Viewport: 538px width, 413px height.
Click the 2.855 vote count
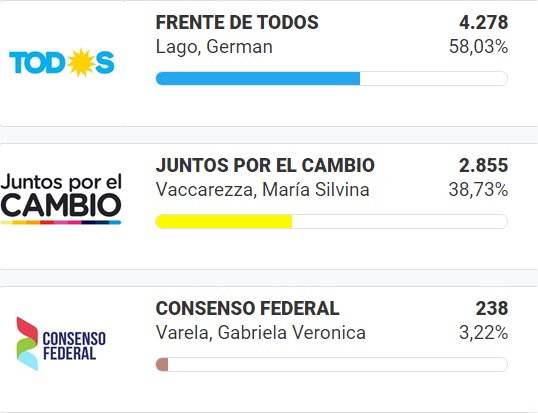pyautogui.click(x=483, y=165)
